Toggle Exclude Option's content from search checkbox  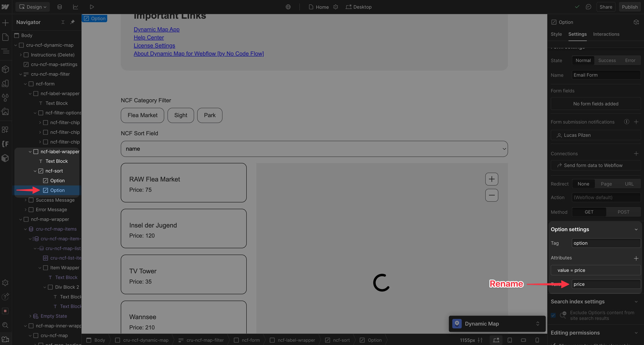pos(553,315)
